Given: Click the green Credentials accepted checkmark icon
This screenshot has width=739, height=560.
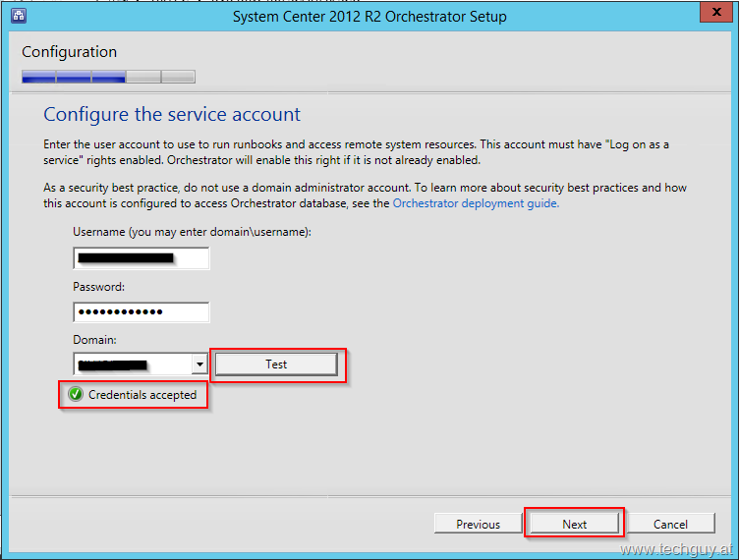Looking at the screenshot, I should click(76, 394).
